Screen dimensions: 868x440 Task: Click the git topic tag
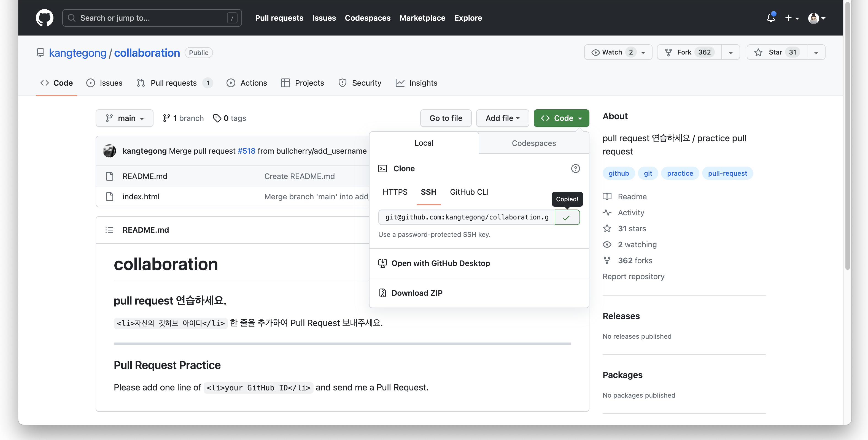pyautogui.click(x=648, y=173)
